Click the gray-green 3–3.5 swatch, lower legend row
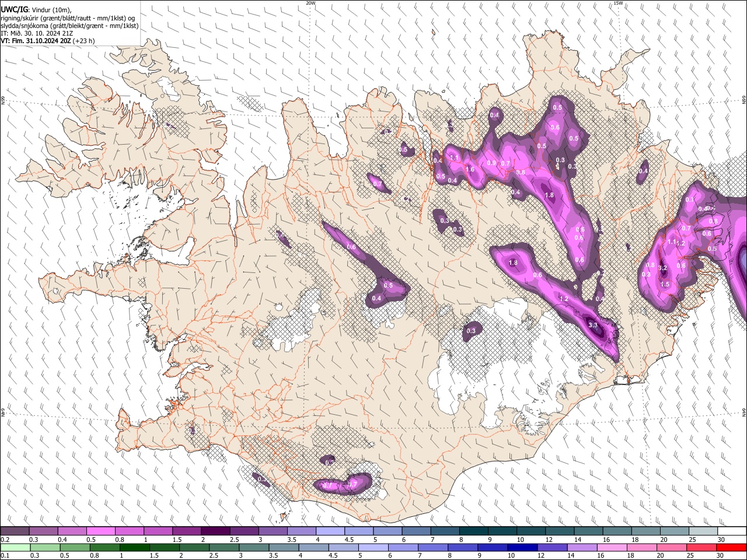747x560 pixels. point(254,547)
